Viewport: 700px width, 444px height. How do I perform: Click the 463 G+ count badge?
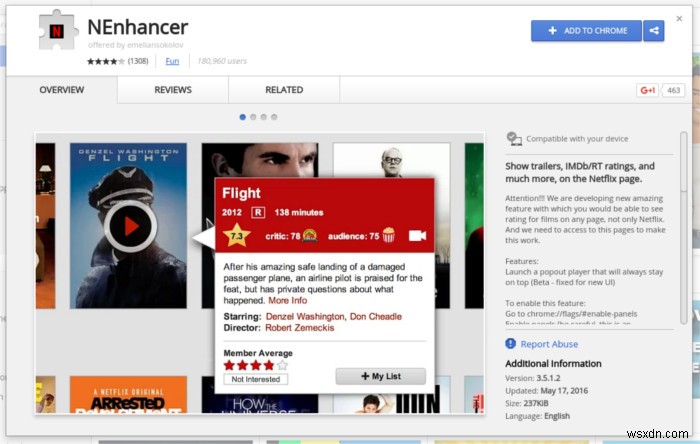click(x=673, y=90)
